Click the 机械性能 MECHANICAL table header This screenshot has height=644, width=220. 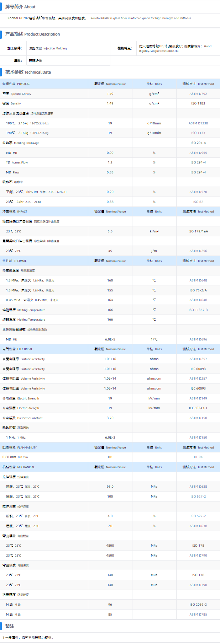click(19, 467)
